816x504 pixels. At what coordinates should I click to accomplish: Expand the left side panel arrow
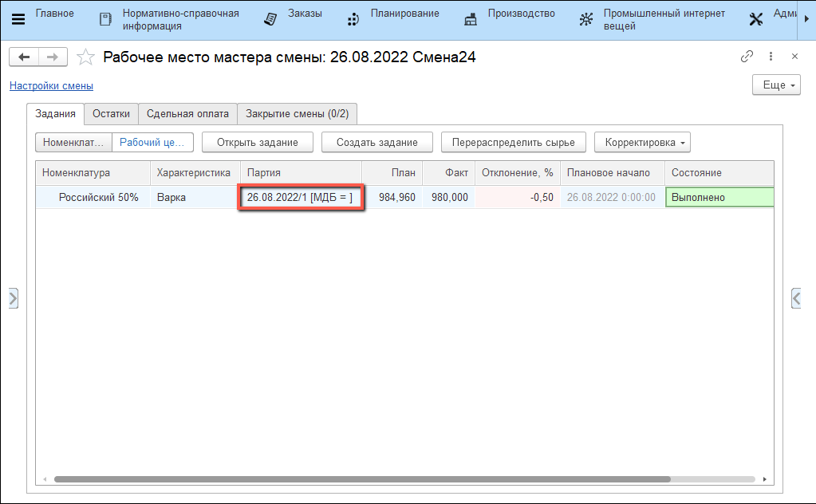tap(13, 298)
